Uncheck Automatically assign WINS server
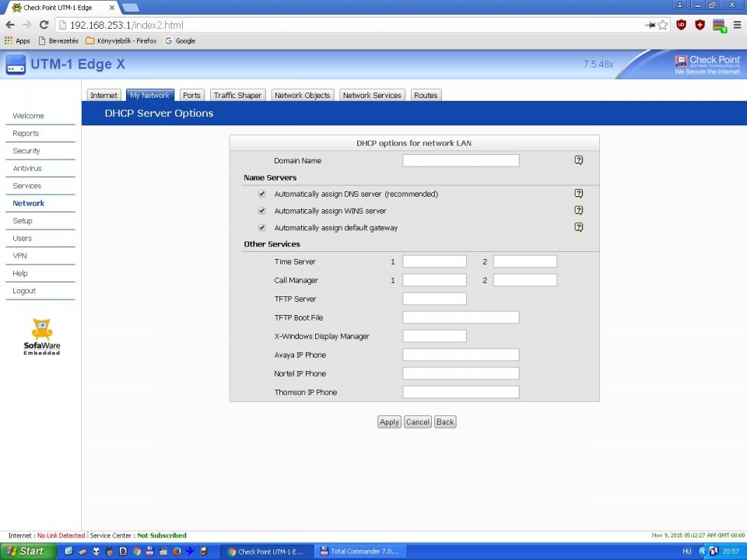 point(261,211)
